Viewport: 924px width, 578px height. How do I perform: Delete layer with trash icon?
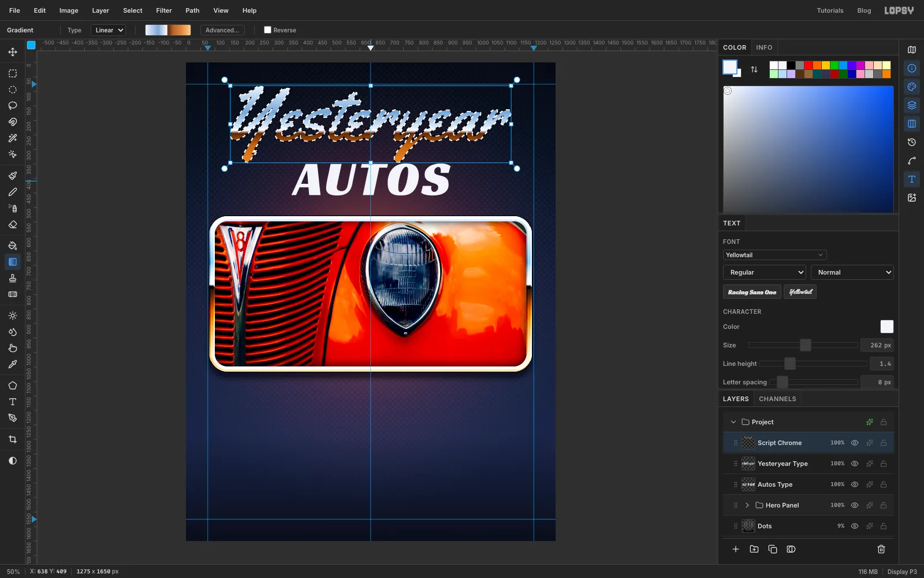pyautogui.click(x=881, y=549)
